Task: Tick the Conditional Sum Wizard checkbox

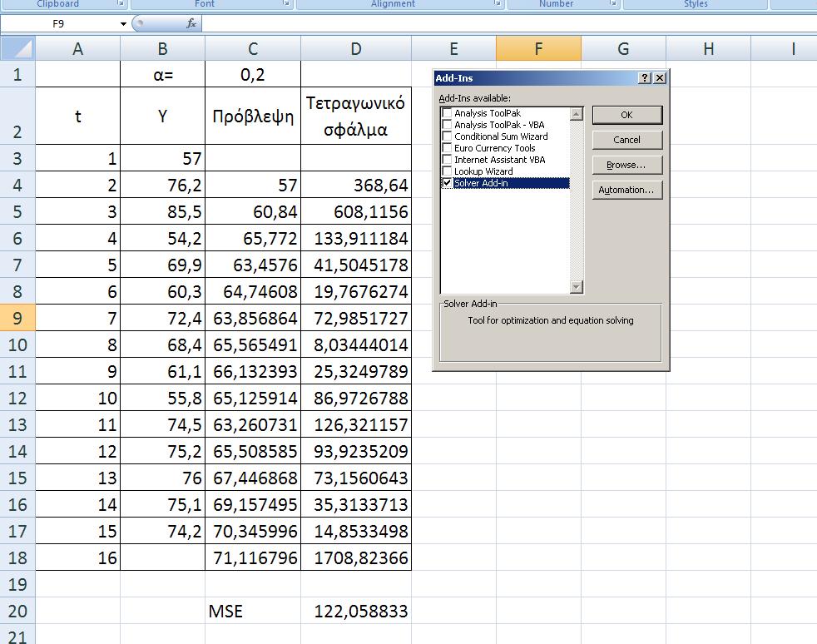Action: click(x=447, y=136)
